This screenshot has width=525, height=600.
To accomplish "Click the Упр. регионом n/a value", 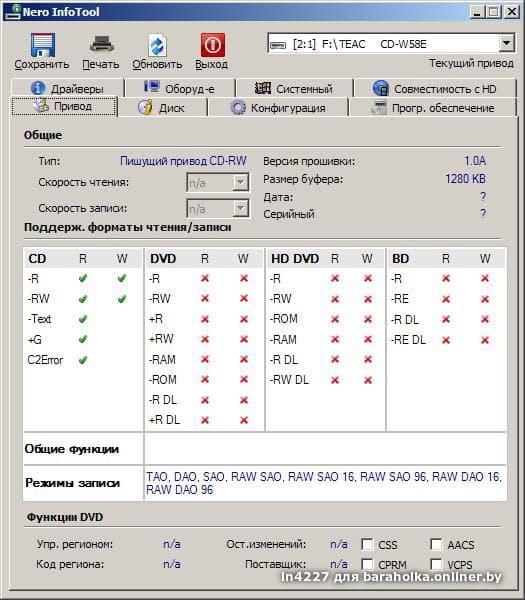I will pyautogui.click(x=172, y=544).
